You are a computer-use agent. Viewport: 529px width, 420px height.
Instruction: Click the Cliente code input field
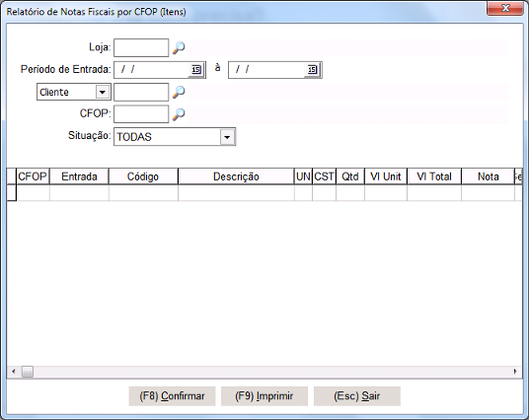[141, 92]
